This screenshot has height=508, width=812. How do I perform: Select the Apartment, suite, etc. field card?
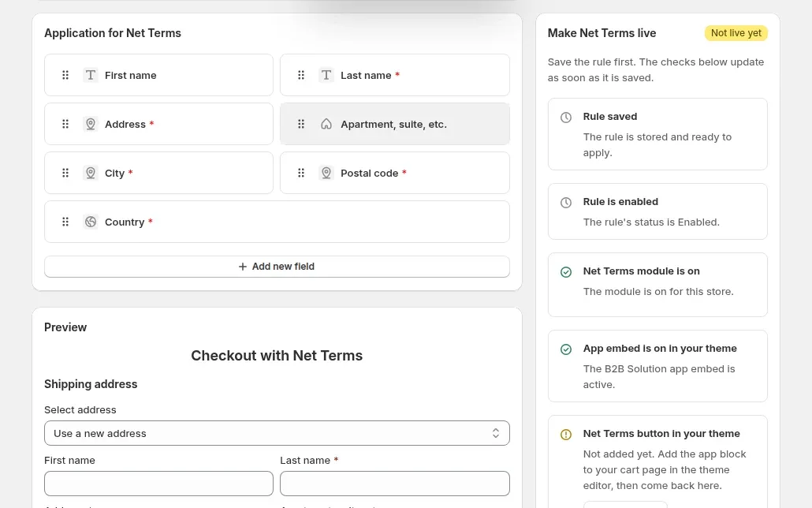395,124
